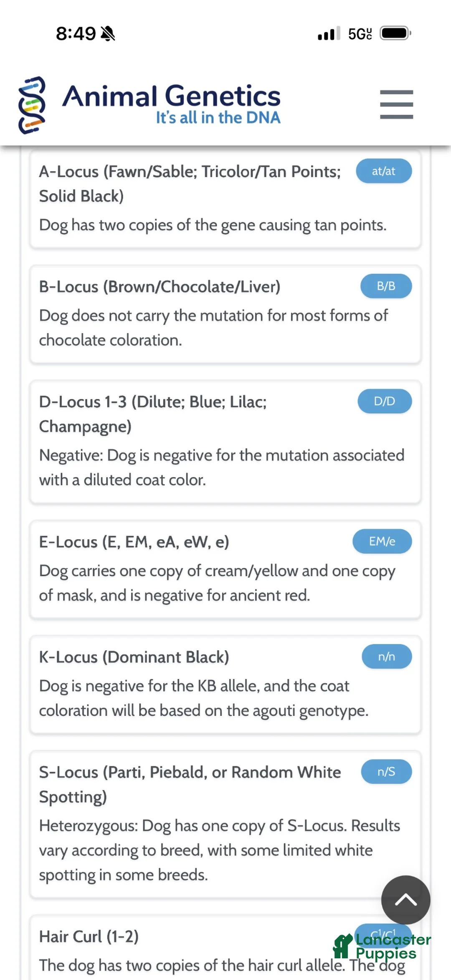Tap the n/S S-Locus badge
451x980 pixels.
(x=386, y=772)
